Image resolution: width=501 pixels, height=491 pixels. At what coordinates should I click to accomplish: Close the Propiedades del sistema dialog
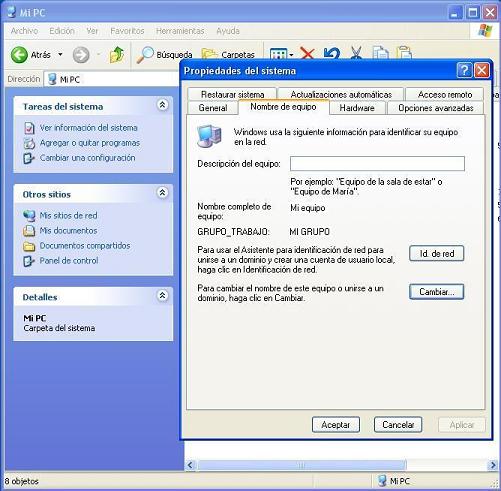482,70
